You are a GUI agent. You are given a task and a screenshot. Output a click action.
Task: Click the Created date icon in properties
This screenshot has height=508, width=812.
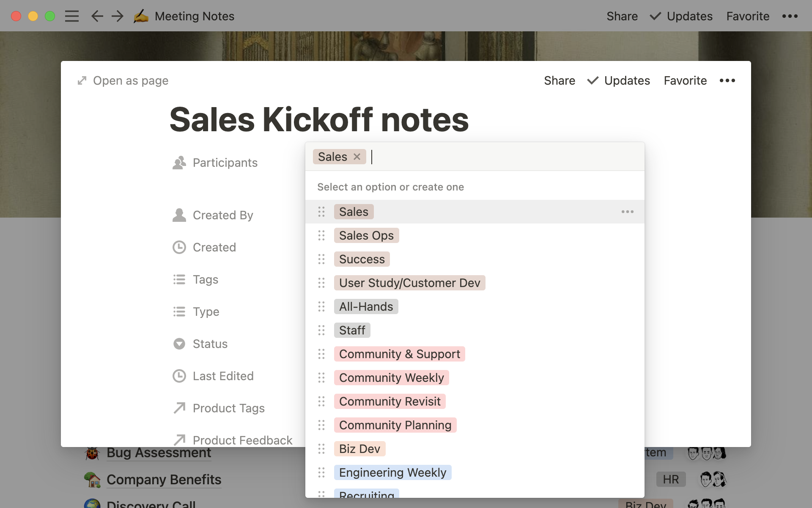(179, 247)
